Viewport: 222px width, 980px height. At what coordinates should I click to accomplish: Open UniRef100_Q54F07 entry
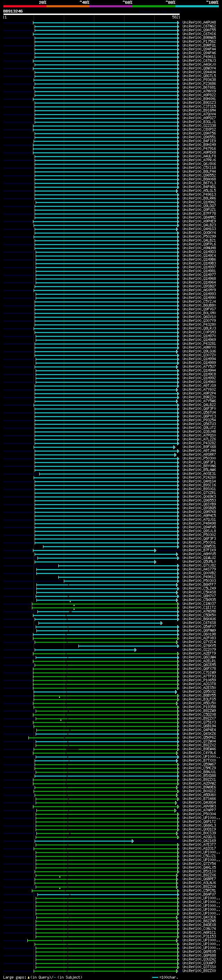pyautogui.click(x=199, y=626)
